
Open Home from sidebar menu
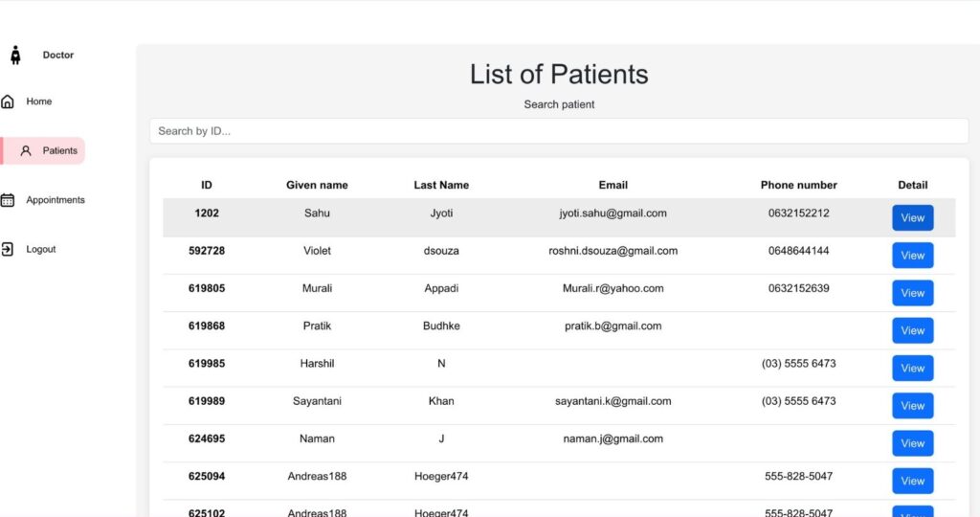point(39,101)
